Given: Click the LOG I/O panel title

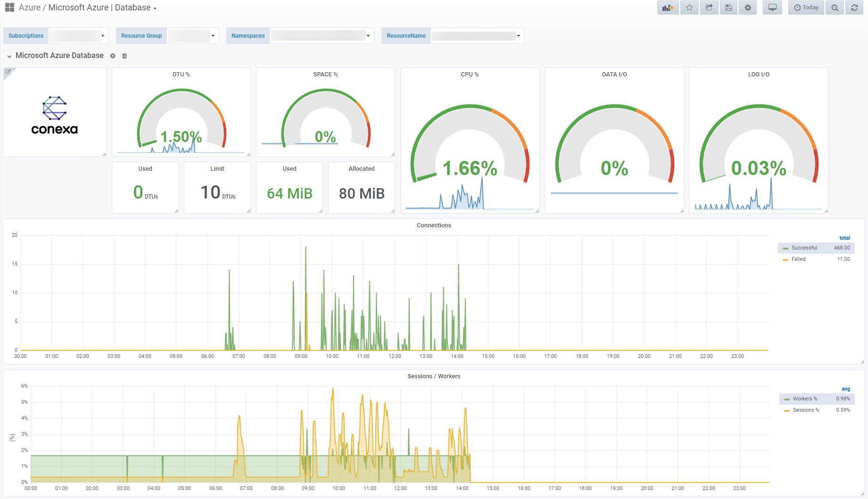Looking at the screenshot, I should pos(759,75).
